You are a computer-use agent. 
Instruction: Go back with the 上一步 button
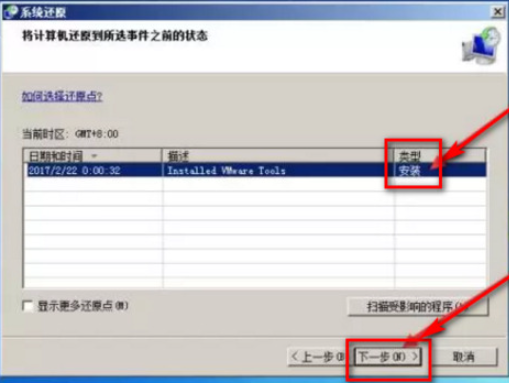[x=318, y=357]
